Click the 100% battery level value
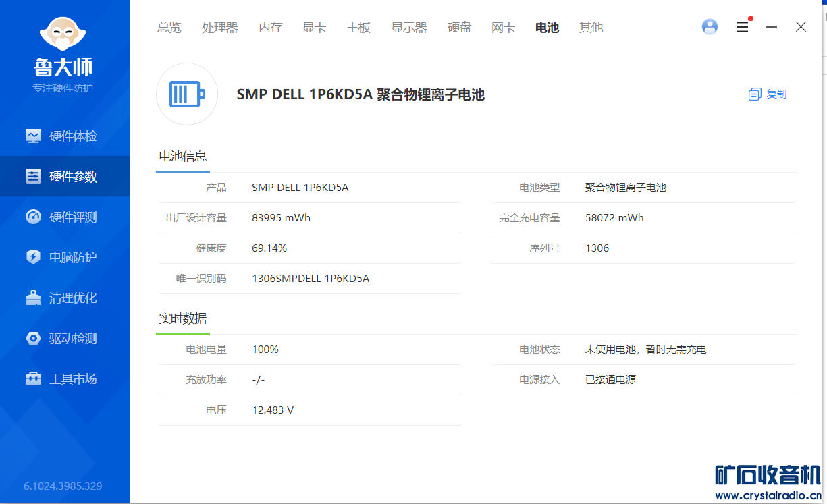 (x=265, y=349)
